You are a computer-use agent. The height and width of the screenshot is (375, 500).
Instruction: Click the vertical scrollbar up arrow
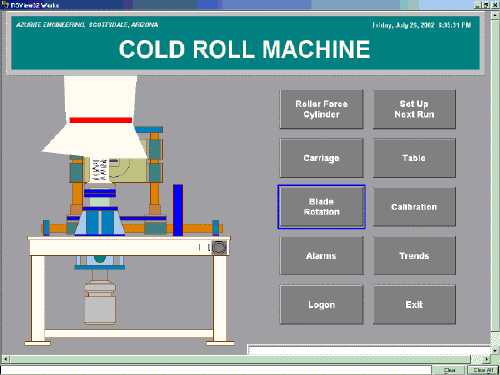[495, 15]
